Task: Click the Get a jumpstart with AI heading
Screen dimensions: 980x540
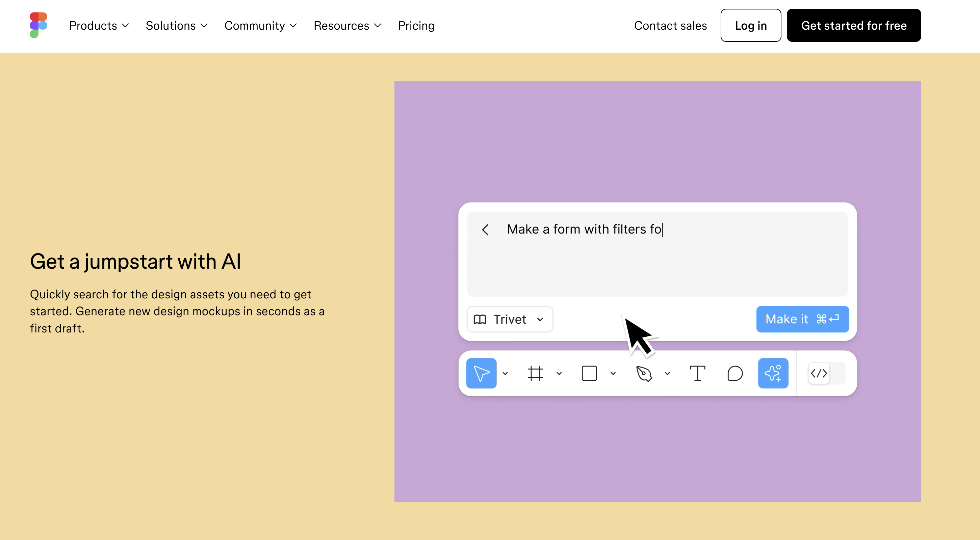Action: pyautogui.click(x=135, y=262)
